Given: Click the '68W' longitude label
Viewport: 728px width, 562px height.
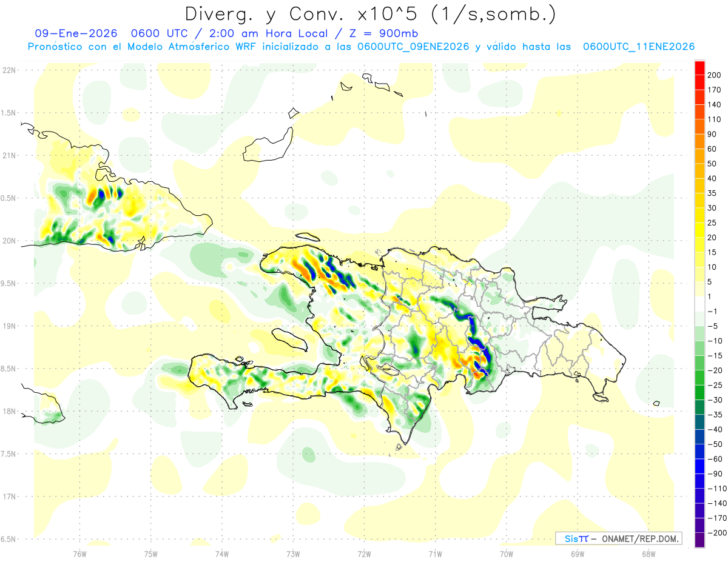Looking at the screenshot, I should 648,554.
